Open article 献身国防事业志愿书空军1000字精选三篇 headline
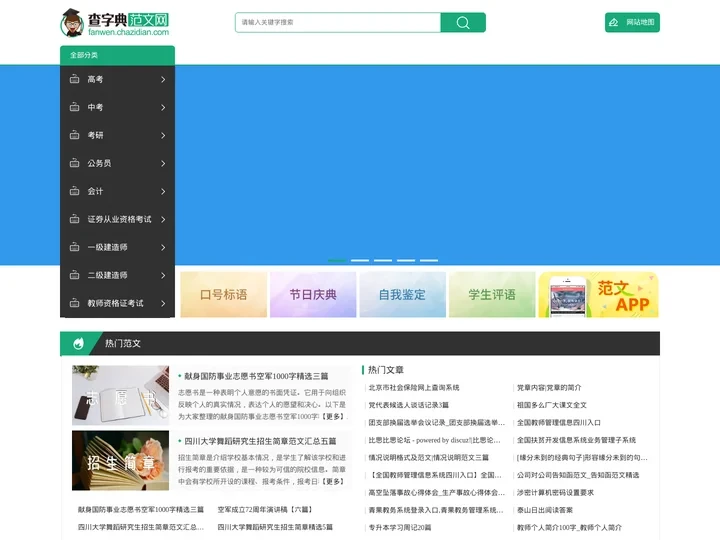Viewport: 720px width, 540px height. click(x=256, y=376)
